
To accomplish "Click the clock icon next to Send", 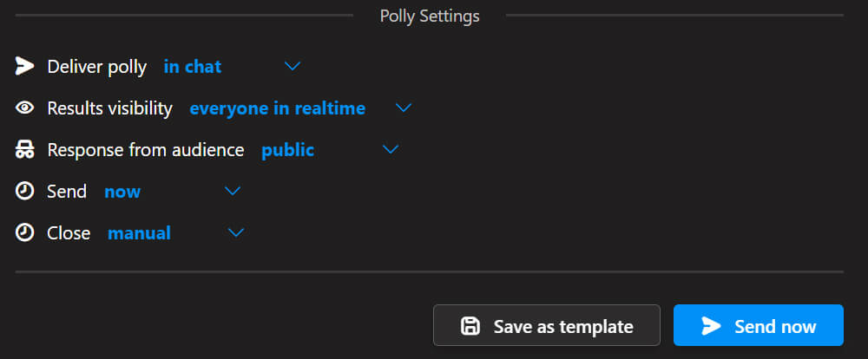I will tap(25, 192).
